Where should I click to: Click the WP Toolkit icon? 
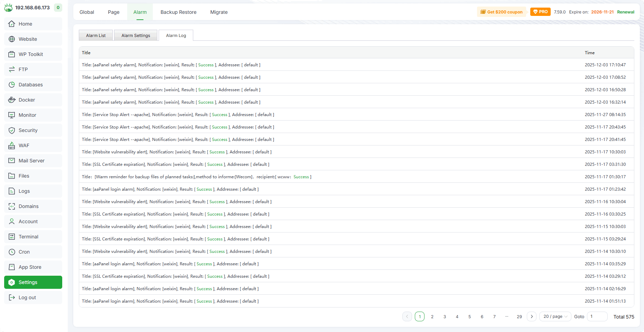tap(12, 54)
